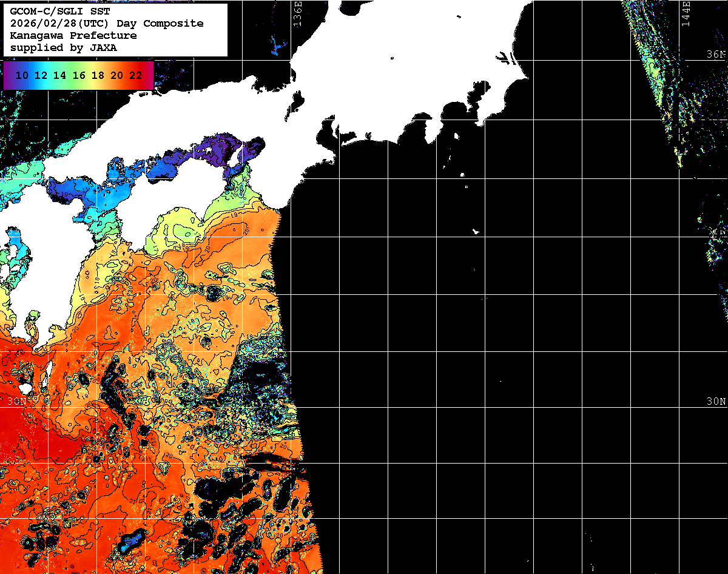Click the Kanagawa Prefecture label
The height and width of the screenshot is (574, 728).
coord(73,36)
